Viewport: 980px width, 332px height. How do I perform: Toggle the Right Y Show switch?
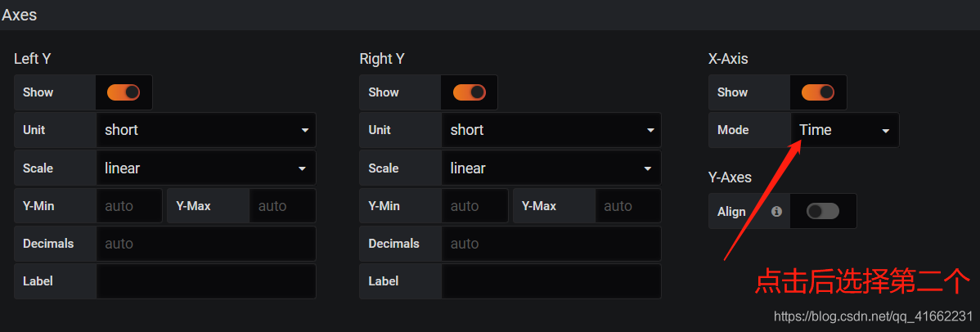(x=470, y=92)
